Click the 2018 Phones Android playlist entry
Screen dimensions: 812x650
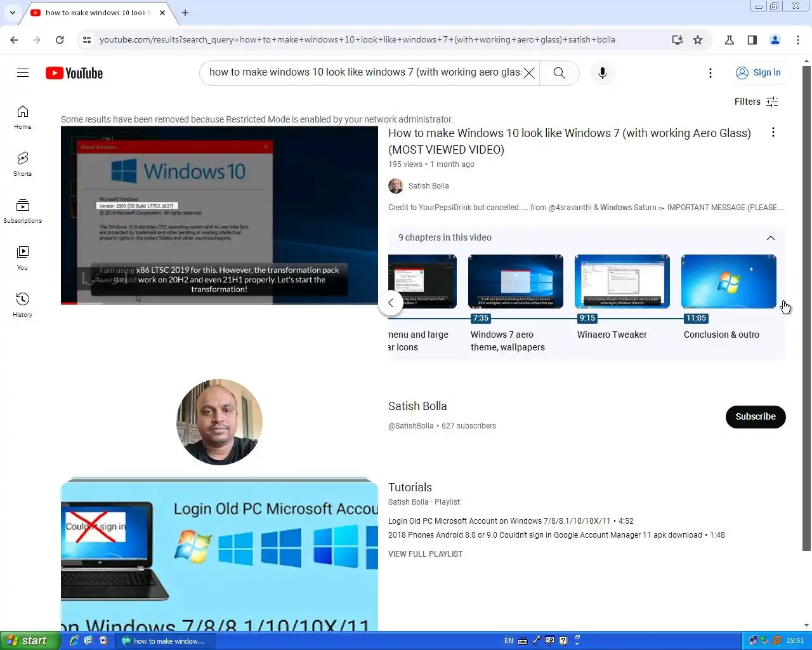(556, 535)
